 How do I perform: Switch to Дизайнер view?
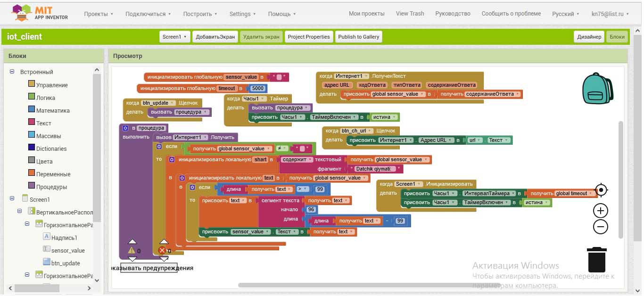click(589, 37)
